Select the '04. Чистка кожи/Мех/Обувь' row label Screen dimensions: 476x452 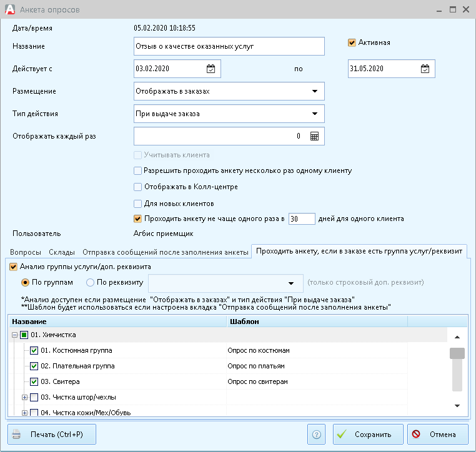click(86, 413)
